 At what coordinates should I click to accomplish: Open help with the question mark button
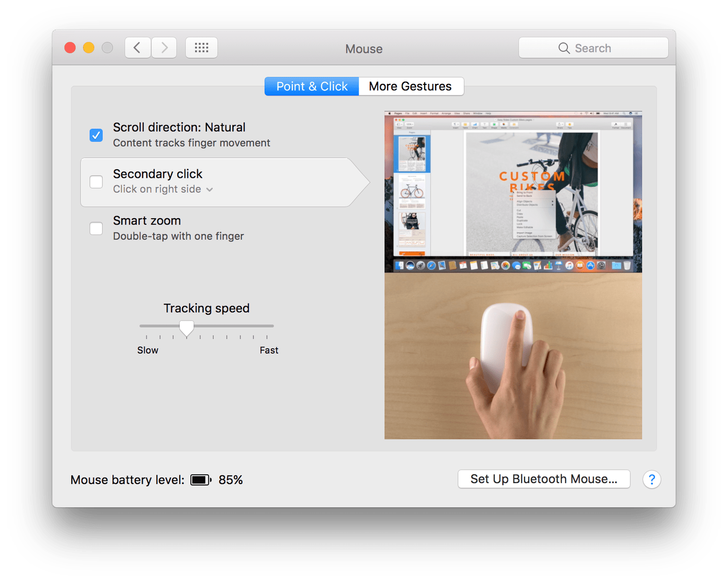tap(652, 480)
